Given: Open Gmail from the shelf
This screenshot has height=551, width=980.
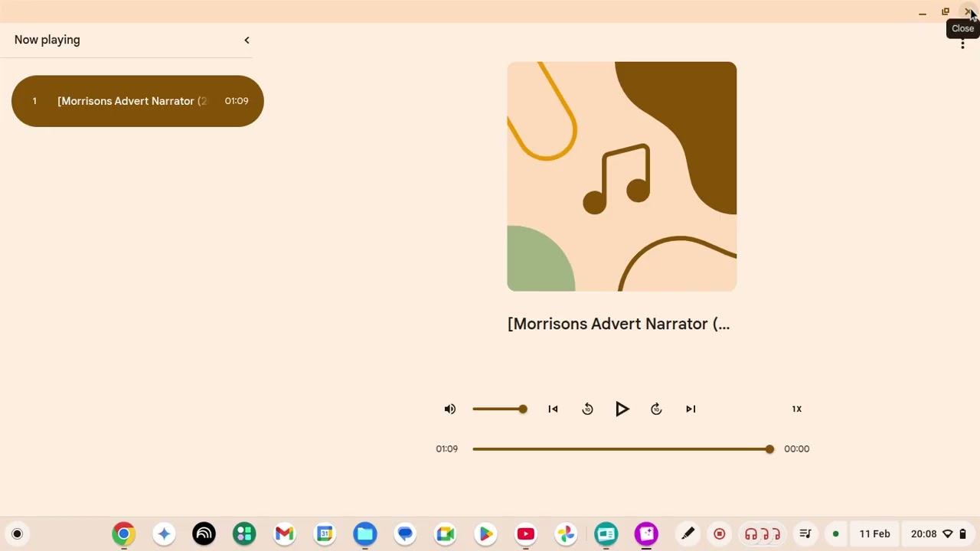Looking at the screenshot, I should click(284, 534).
